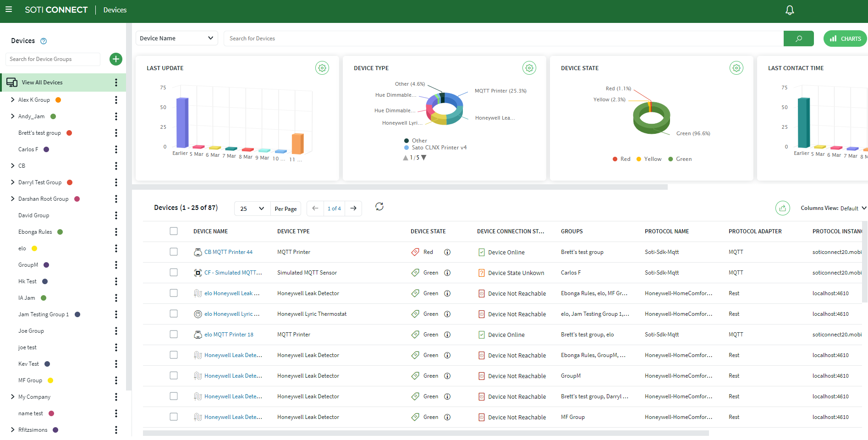Open the hamburger navigation menu
The image size is (868, 440).
click(x=9, y=10)
